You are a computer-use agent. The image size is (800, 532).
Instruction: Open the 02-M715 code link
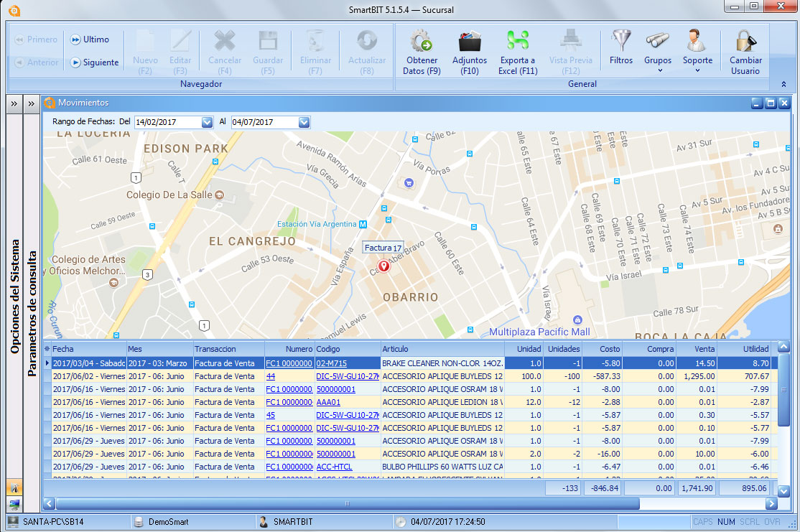(x=332, y=364)
